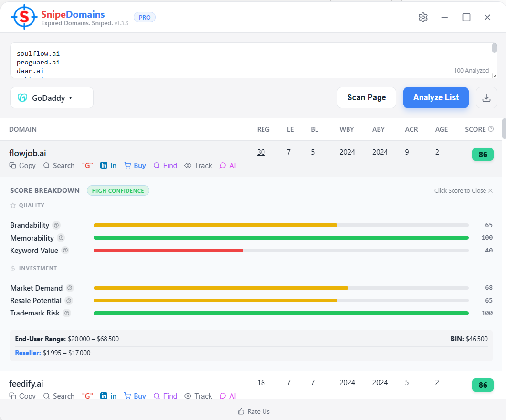Click the SnipeDomains crosshair logo
Screen dimensions: 506x420
(x=24, y=17)
